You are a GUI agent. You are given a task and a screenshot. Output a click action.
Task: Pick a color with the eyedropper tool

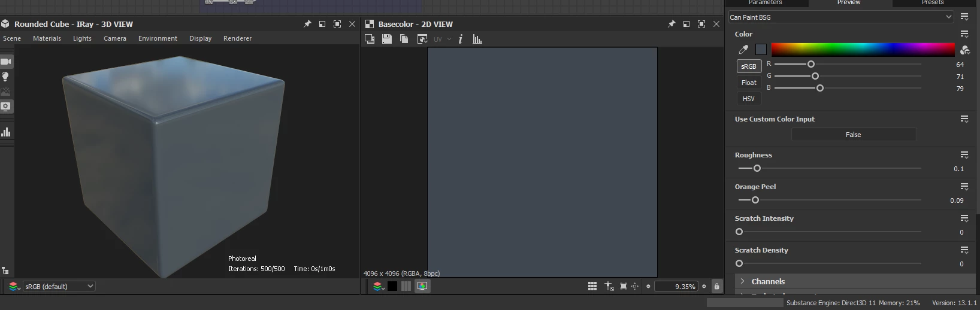pos(743,49)
